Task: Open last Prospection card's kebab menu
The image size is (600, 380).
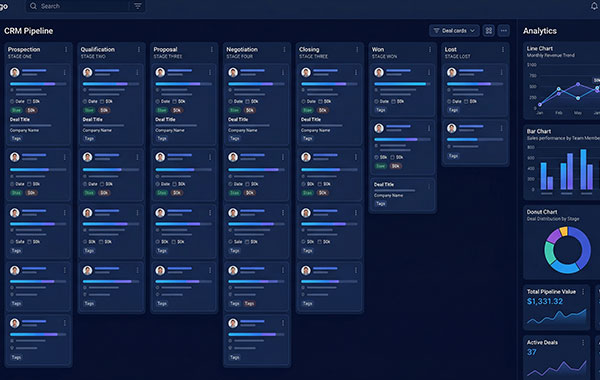Action: pos(64,323)
